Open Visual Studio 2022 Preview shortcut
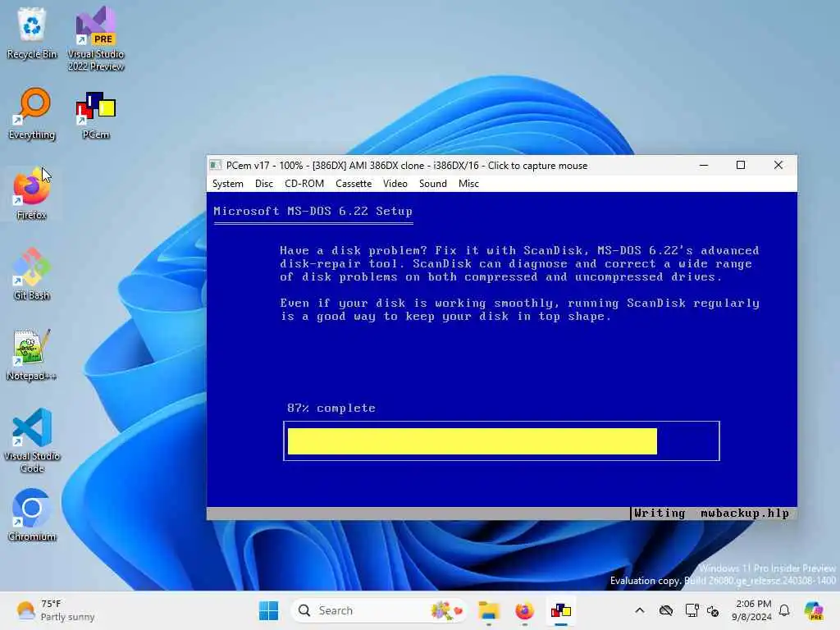840x630 pixels. [x=95, y=38]
